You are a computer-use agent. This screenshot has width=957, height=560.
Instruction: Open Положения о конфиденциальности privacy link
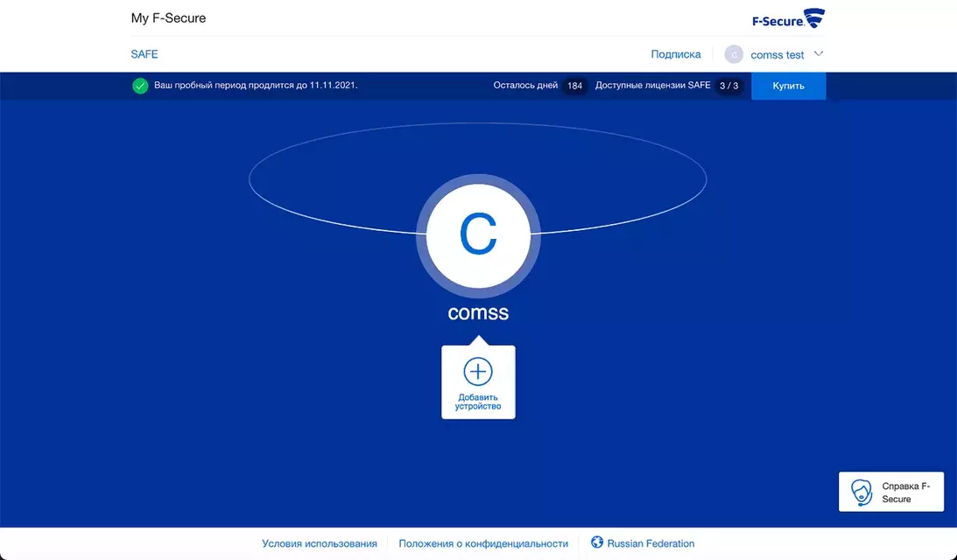483,543
